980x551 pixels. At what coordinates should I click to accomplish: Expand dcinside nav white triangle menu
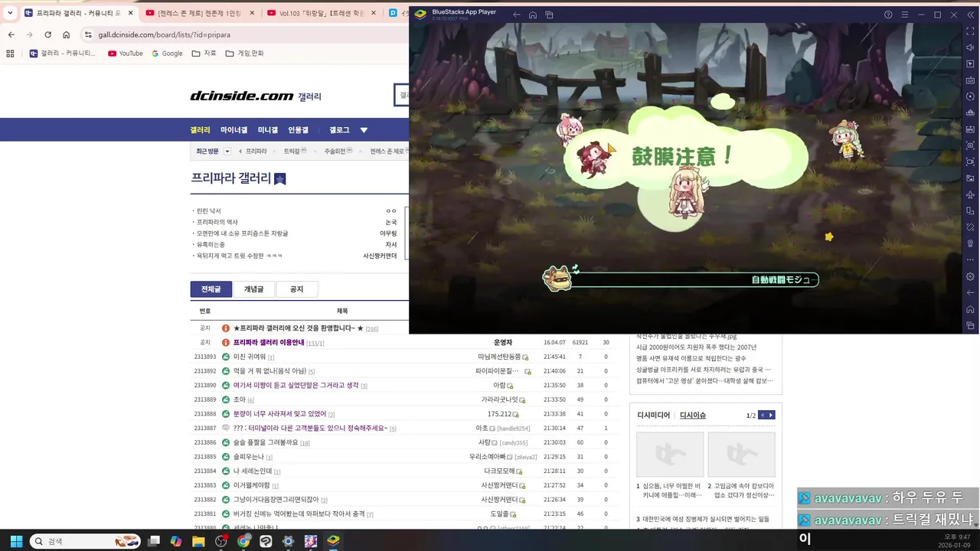tap(364, 130)
